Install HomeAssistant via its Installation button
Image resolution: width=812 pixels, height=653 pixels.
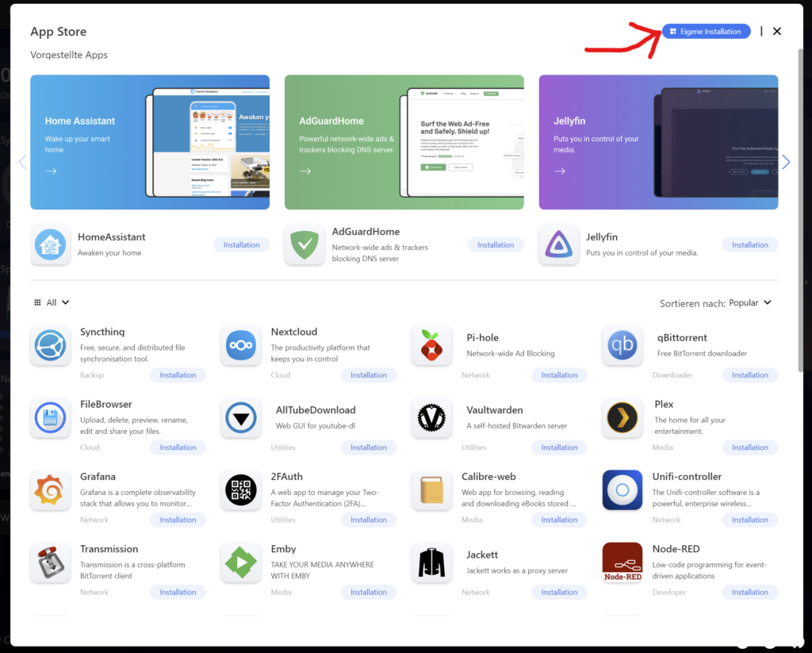tap(241, 245)
